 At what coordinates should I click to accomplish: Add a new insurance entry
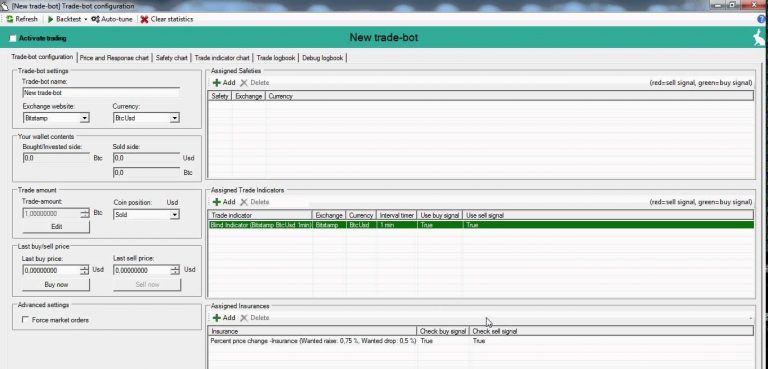point(224,318)
